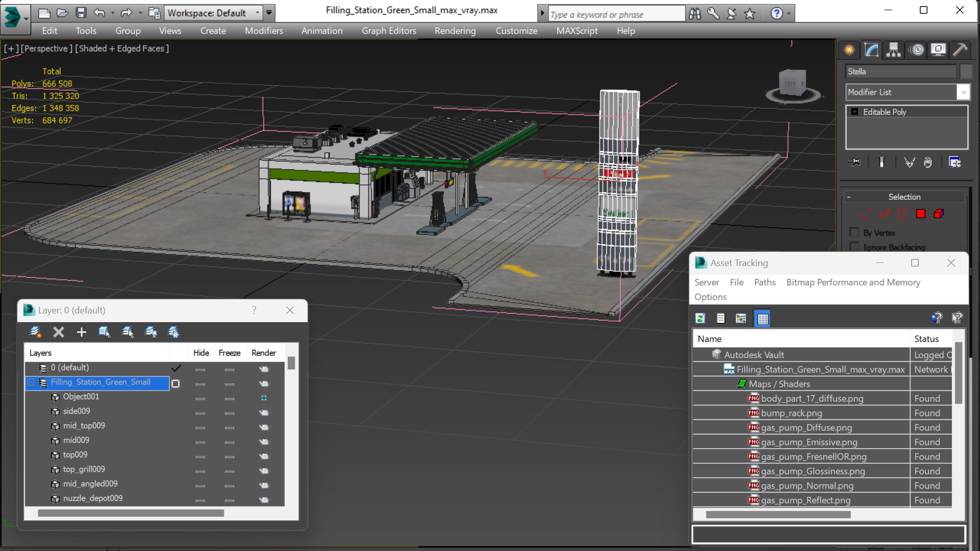Select Element sub-object level icon

(939, 214)
